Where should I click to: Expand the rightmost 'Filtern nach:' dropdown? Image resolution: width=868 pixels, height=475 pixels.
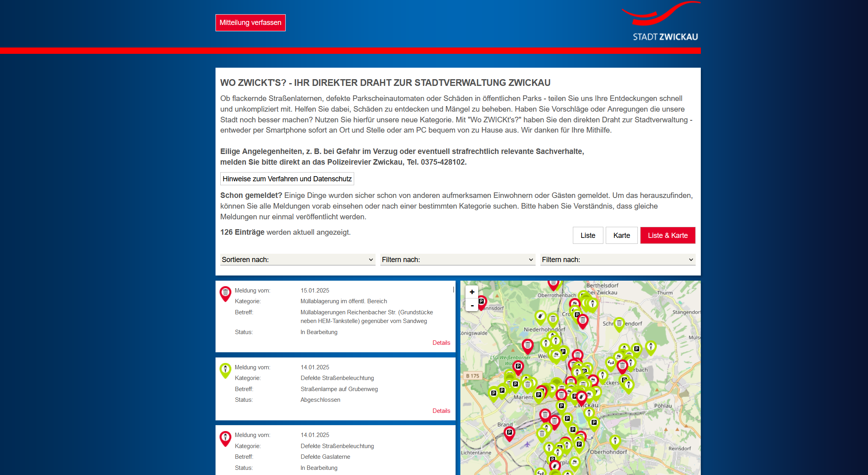(618, 260)
